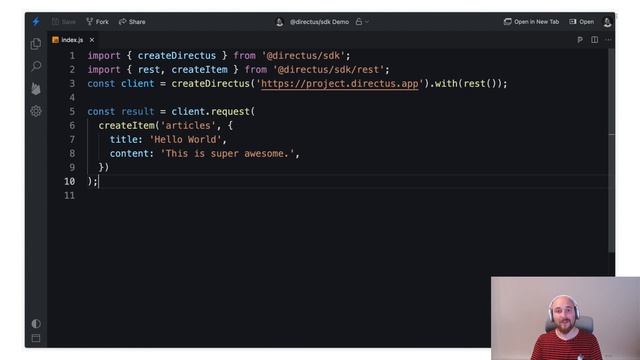The width and height of the screenshot is (640, 360).
Task: Click the webcam video overlay thumbnail
Action: click(565, 318)
